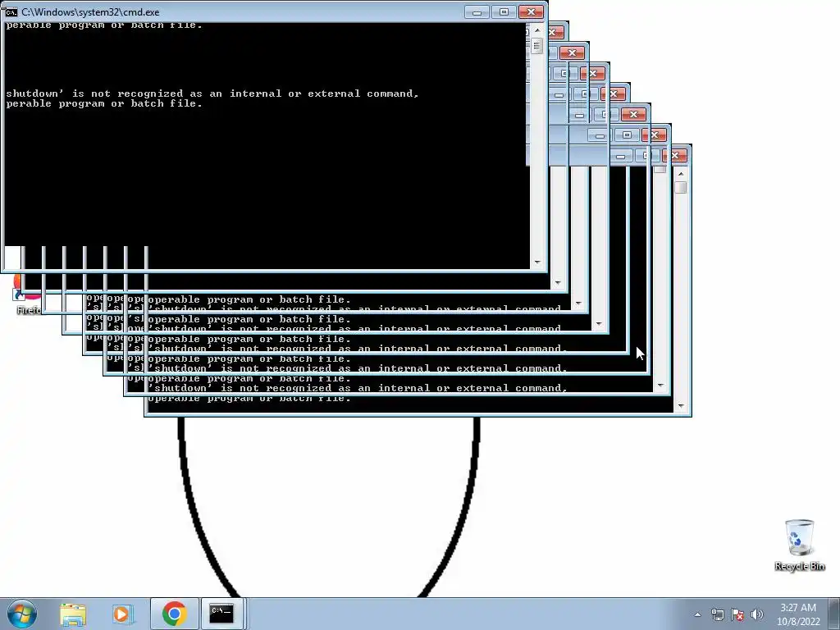Image resolution: width=840 pixels, height=630 pixels.
Task: Open Google Chrome from the taskbar
Action: pos(174,614)
